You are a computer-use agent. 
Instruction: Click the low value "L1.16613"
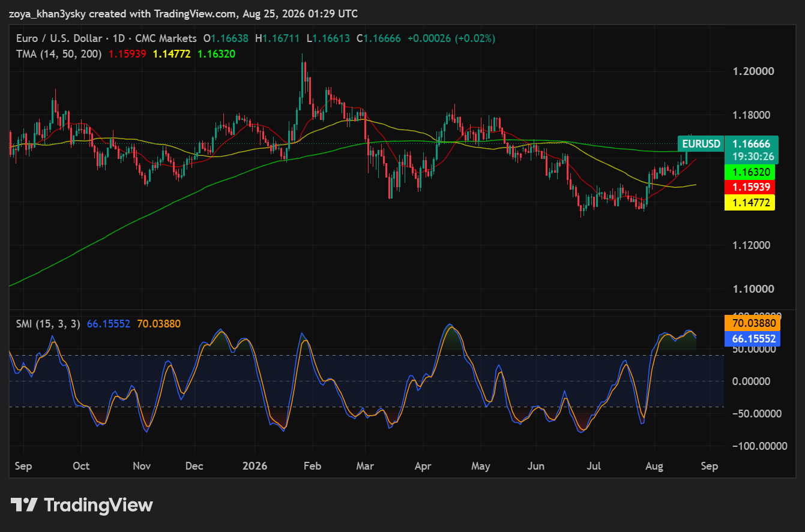(328, 38)
